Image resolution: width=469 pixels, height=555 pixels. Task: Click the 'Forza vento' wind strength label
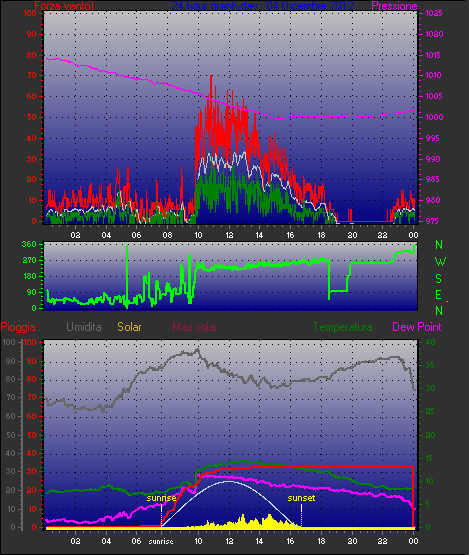64,6
